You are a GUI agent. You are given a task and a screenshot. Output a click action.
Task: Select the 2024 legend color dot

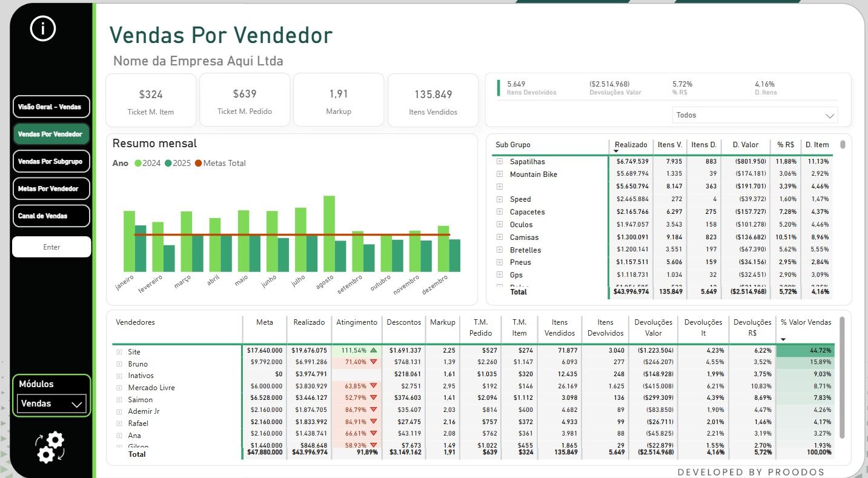pyautogui.click(x=138, y=163)
